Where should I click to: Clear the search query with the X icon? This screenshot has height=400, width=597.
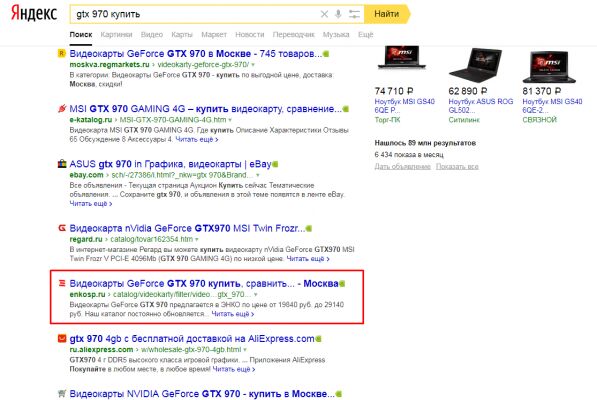[x=324, y=14]
